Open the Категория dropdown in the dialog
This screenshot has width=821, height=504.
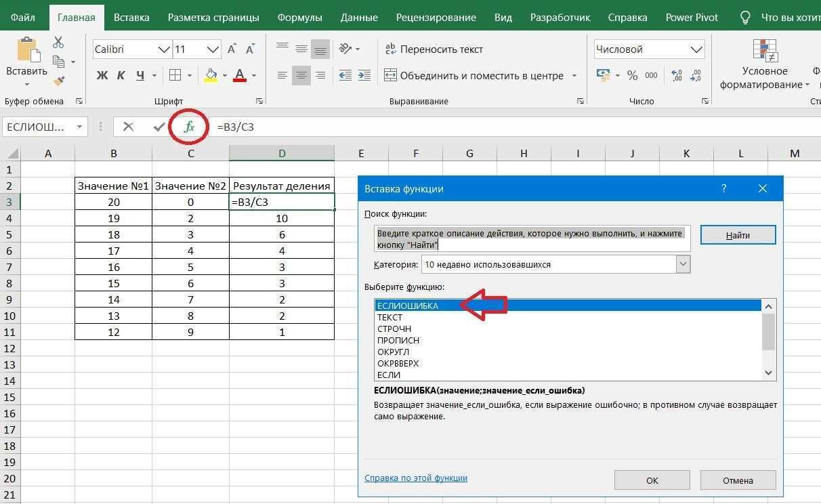coord(682,264)
